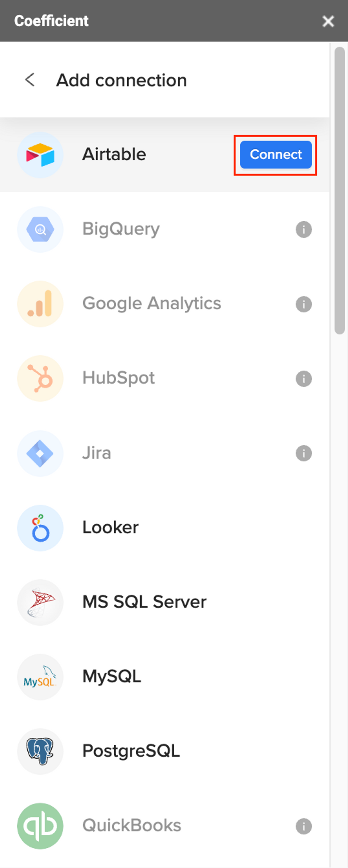Click the PostgreSQL elephant icon
348x868 pixels.
coord(40,751)
